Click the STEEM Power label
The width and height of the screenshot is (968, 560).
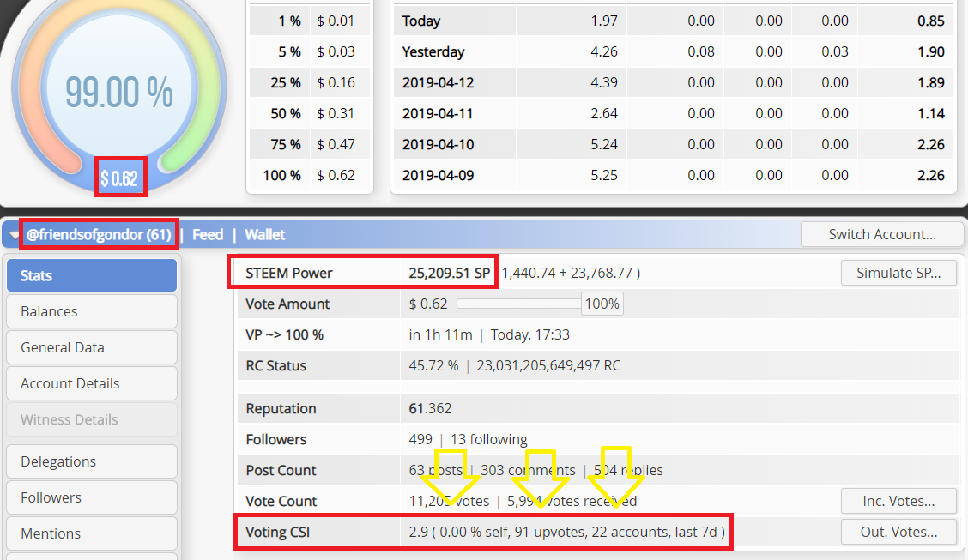(289, 273)
